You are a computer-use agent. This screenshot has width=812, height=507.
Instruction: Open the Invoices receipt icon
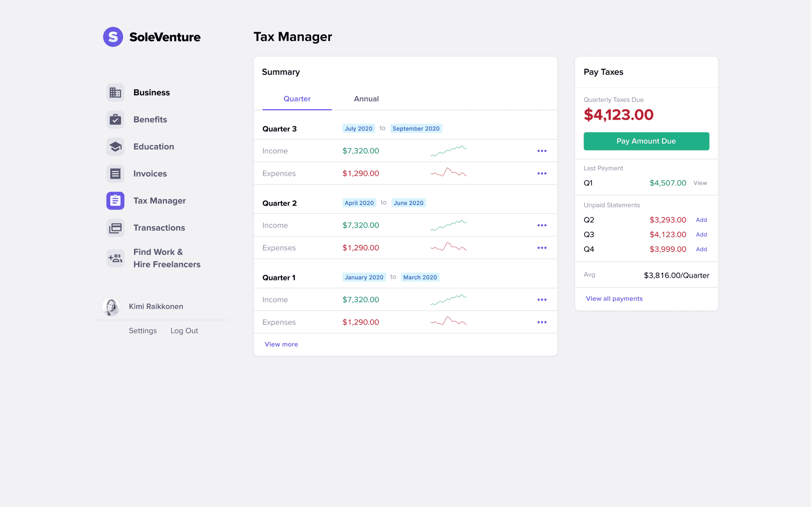point(115,174)
